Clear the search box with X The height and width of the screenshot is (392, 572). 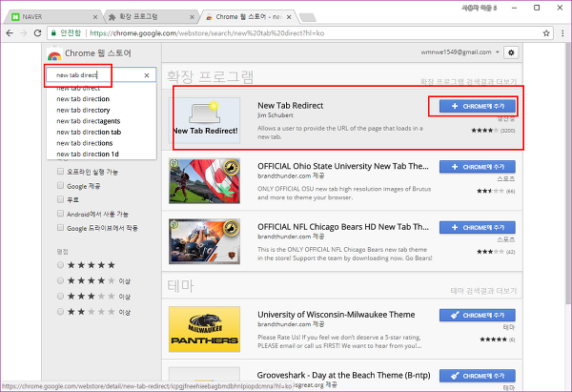point(147,75)
